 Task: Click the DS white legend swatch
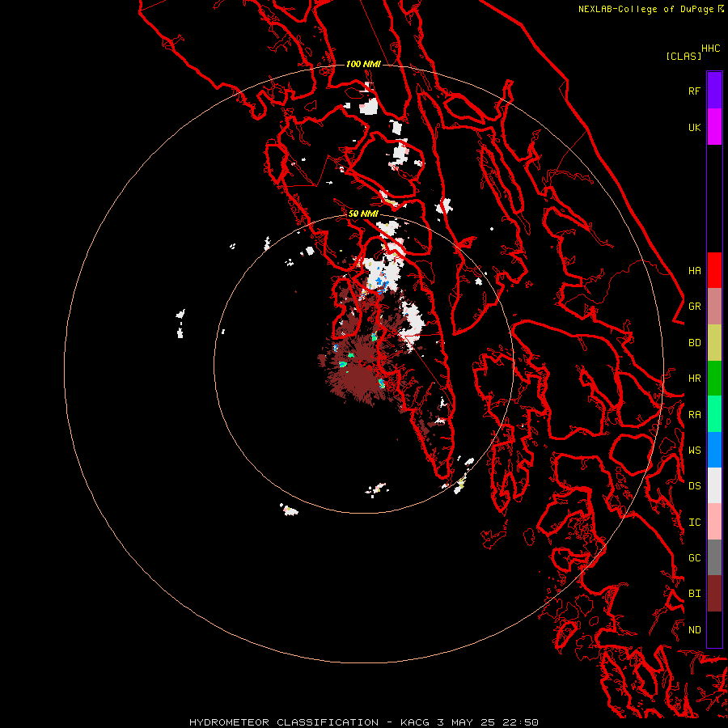(714, 485)
